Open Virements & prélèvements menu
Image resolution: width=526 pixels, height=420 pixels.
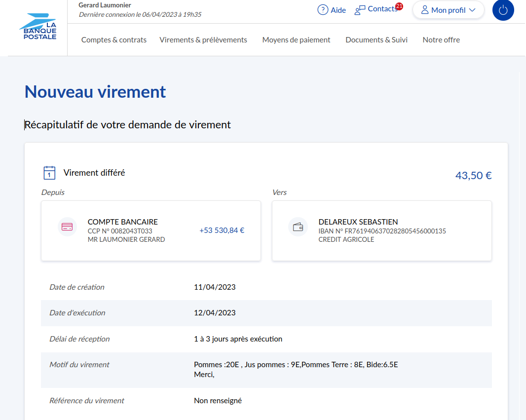[203, 40]
